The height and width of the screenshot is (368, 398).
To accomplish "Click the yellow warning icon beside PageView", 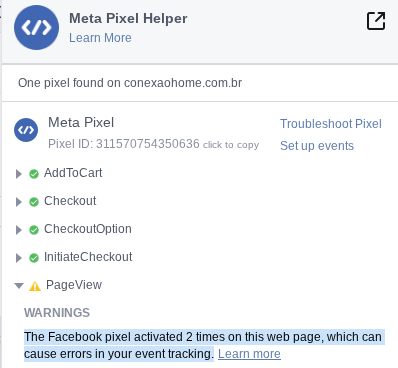I will pos(35,286).
